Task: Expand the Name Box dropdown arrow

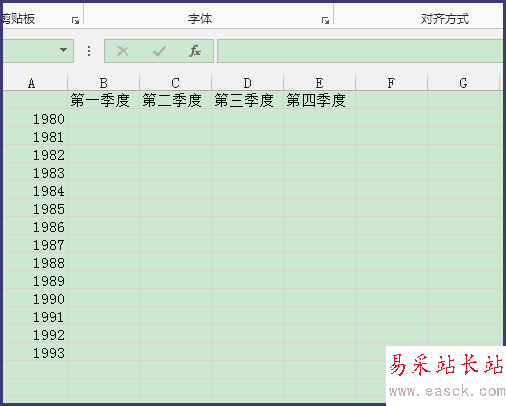Action: click(x=63, y=50)
